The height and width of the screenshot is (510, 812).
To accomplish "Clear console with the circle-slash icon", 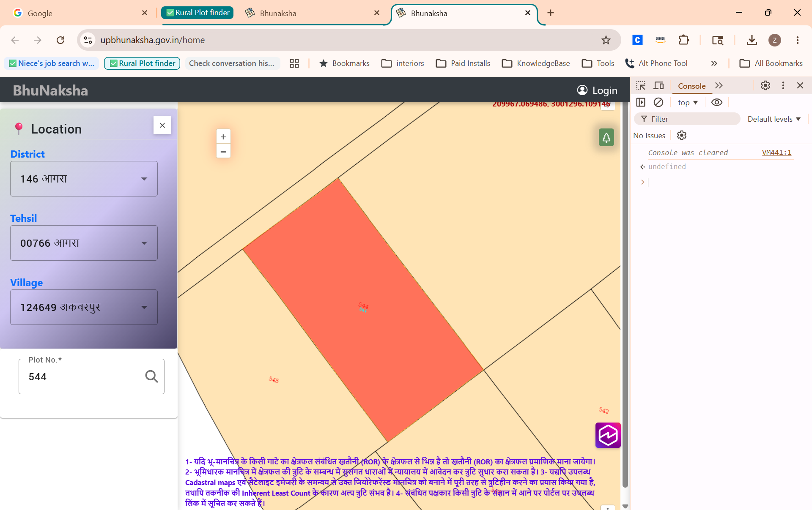I will 658,102.
